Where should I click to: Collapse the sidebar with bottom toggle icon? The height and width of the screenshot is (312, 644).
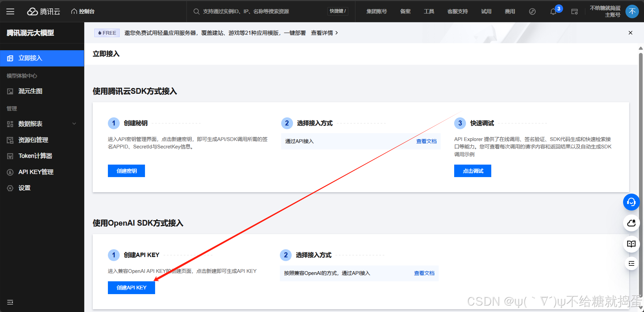coord(10,302)
